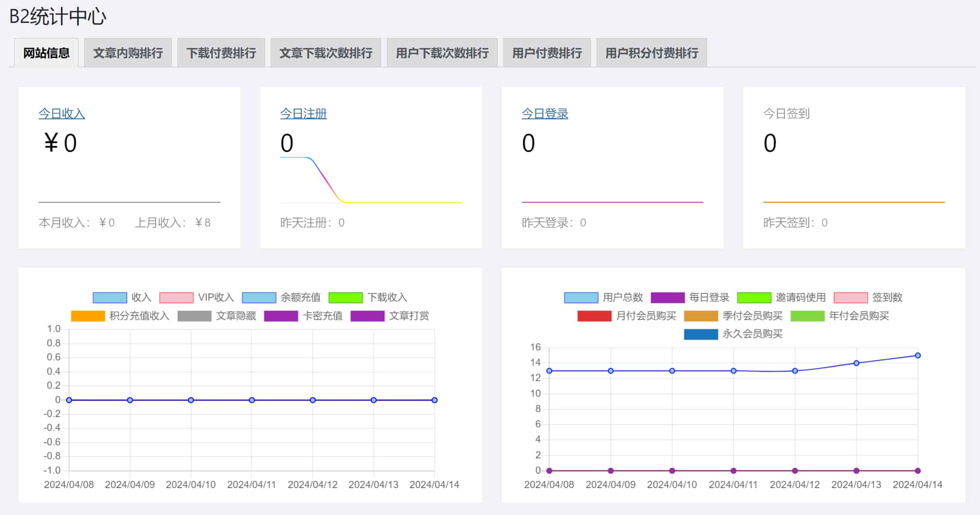Toggle 下载收入 green legend swatch
Screen dimensions: 980x515
(346, 297)
